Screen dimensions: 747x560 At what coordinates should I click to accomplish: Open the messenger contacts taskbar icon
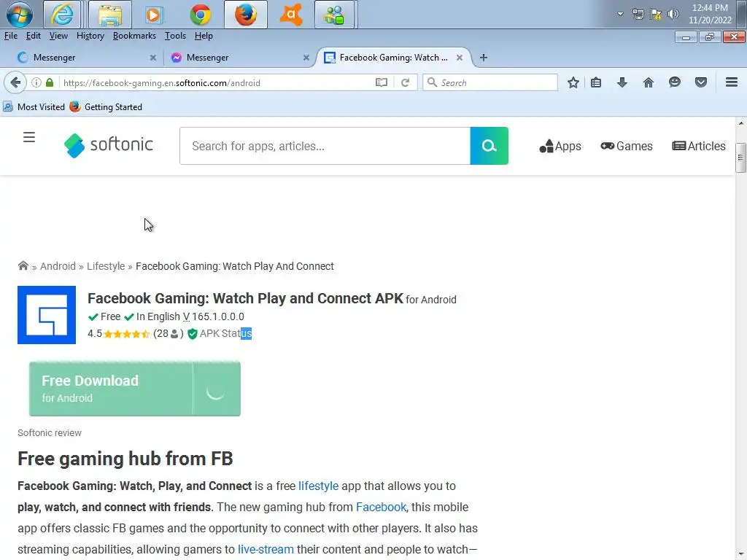pos(334,15)
